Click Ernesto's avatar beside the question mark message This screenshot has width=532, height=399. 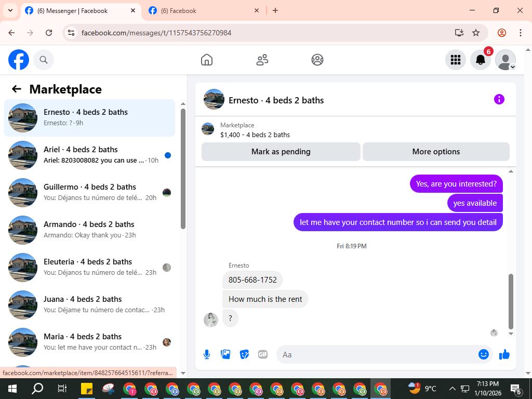pos(211,320)
